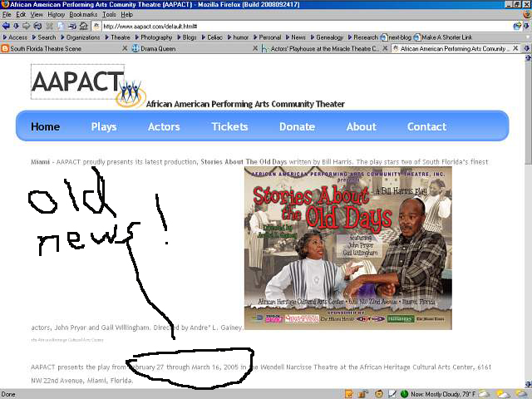
Task: Open the Help menu
Action: (x=126, y=15)
